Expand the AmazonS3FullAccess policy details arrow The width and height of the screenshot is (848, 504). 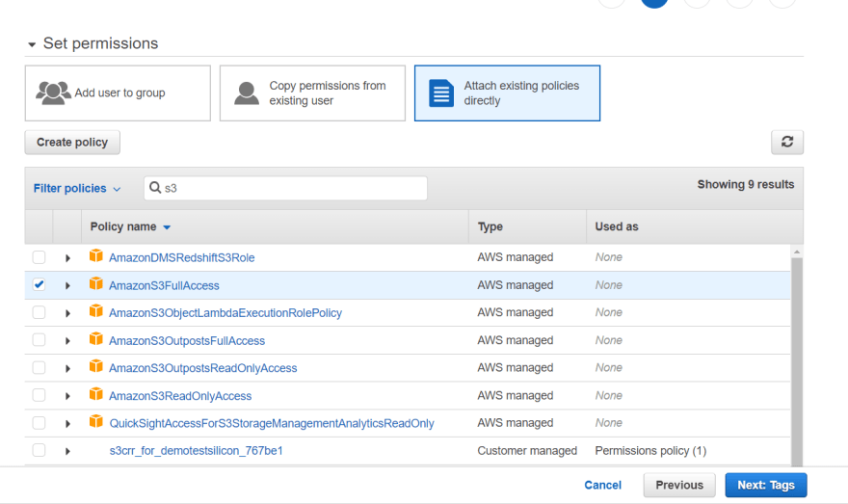[x=67, y=285]
